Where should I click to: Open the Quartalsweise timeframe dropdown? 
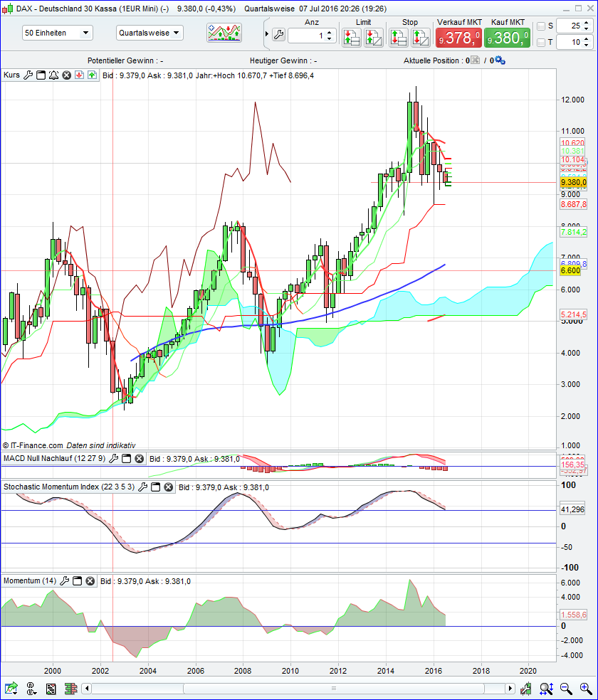(x=149, y=33)
